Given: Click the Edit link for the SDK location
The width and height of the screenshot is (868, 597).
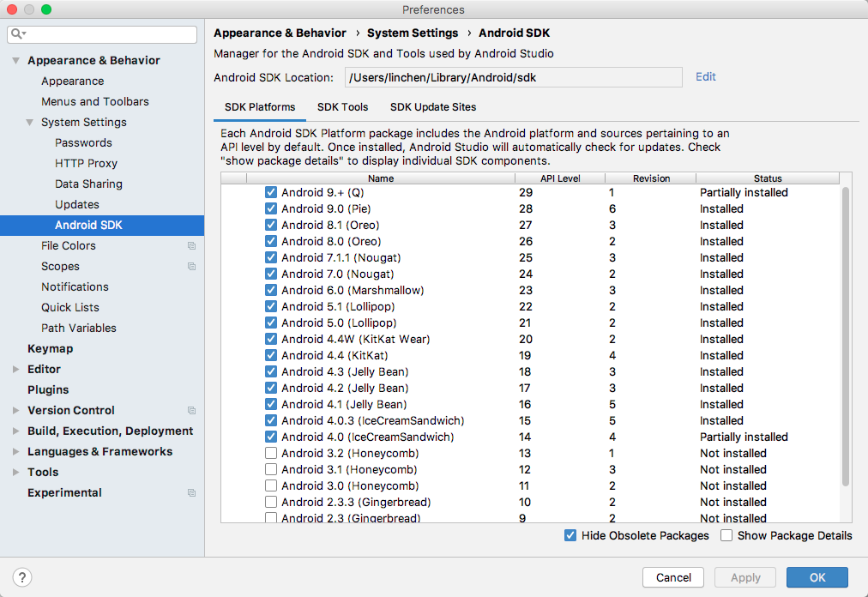Looking at the screenshot, I should [706, 77].
